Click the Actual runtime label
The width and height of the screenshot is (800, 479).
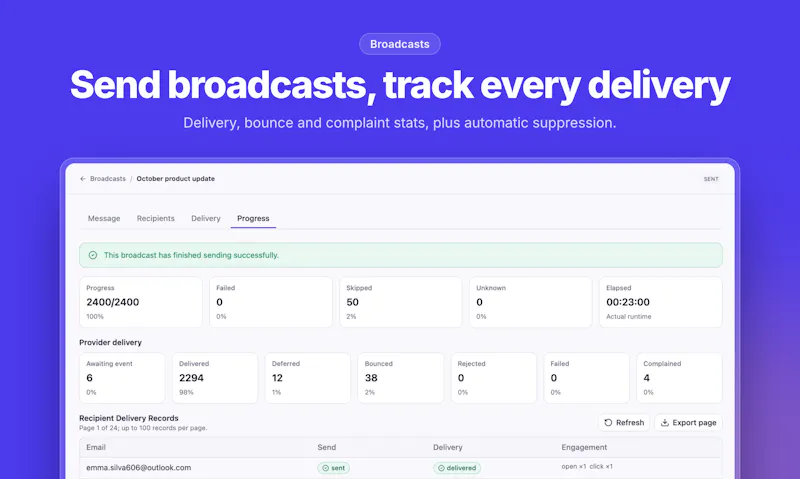pyautogui.click(x=629, y=317)
